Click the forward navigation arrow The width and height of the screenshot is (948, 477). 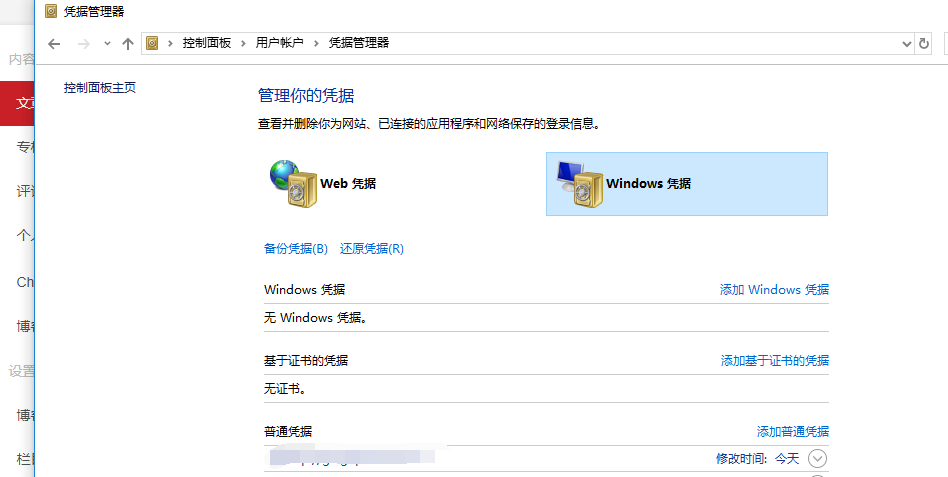[83, 44]
